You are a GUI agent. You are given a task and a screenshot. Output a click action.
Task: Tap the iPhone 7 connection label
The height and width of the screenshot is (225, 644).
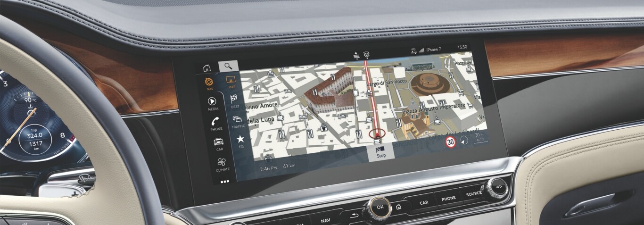pyautogui.click(x=433, y=49)
